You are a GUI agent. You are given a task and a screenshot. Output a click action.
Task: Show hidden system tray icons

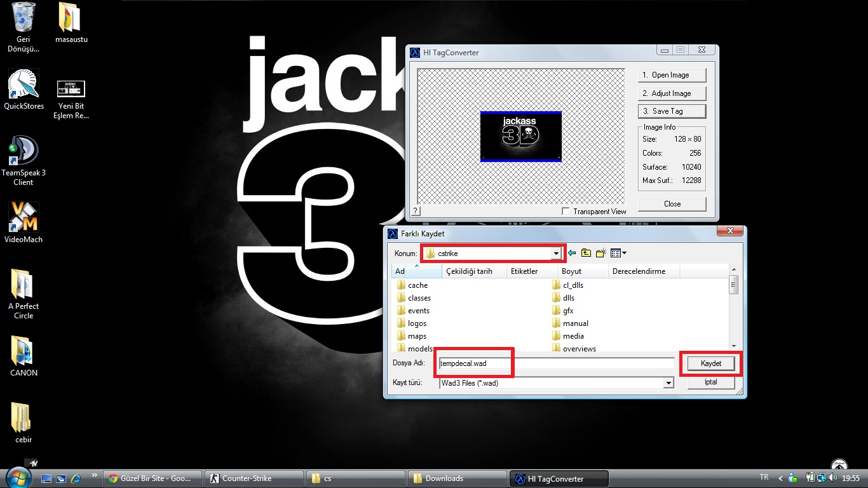click(x=780, y=478)
